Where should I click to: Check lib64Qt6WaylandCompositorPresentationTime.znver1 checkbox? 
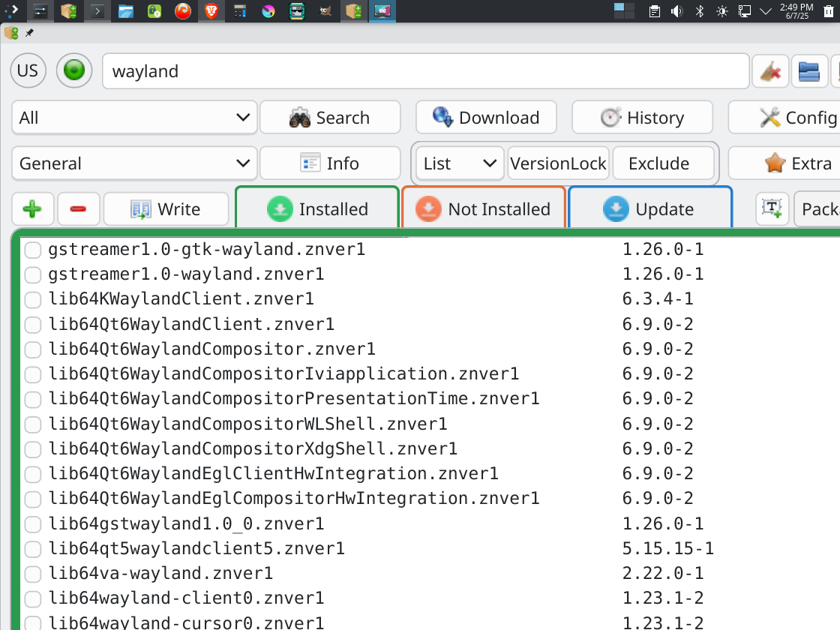[x=33, y=399]
